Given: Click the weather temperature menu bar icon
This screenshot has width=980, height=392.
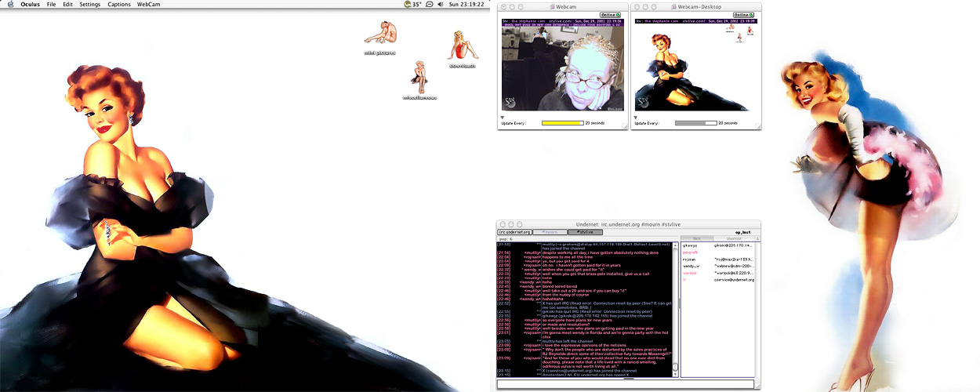Looking at the screenshot, I should (x=412, y=4).
